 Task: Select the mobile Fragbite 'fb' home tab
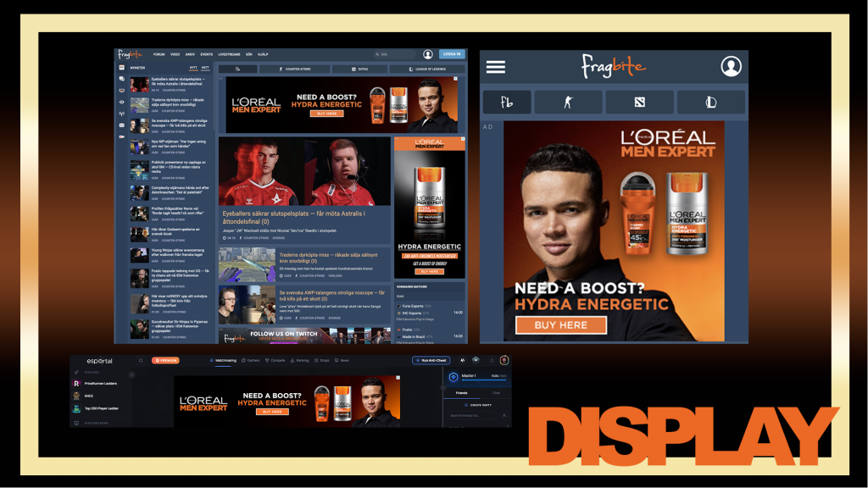coord(507,103)
